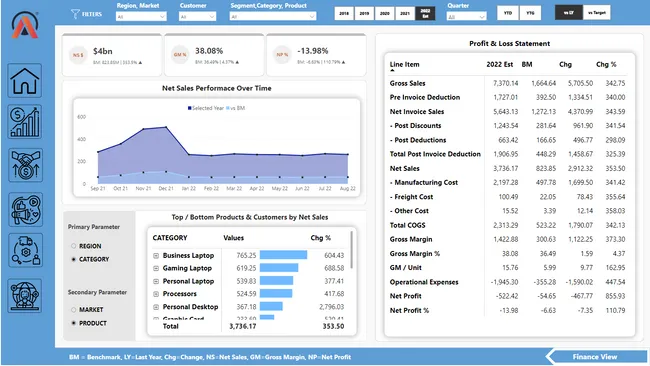This screenshot has width=650, height=366.
Task: Click Gaming Laptop Chg % 688.58
Action: point(334,268)
